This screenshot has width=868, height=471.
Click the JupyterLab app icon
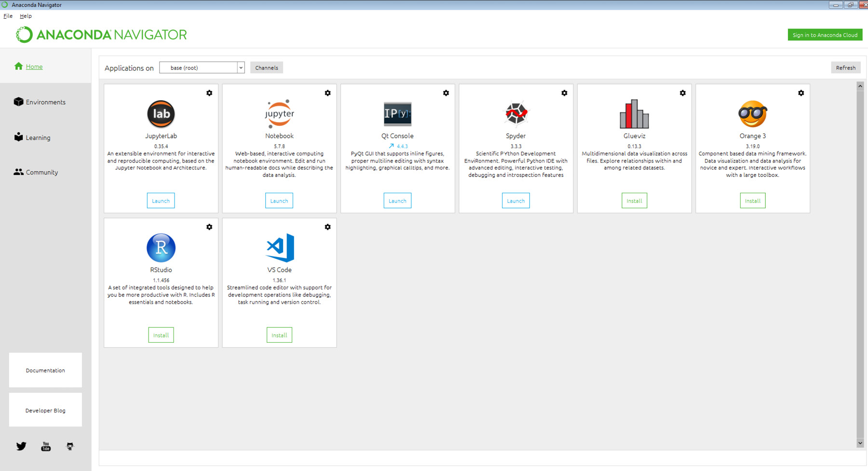pos(161,114)
